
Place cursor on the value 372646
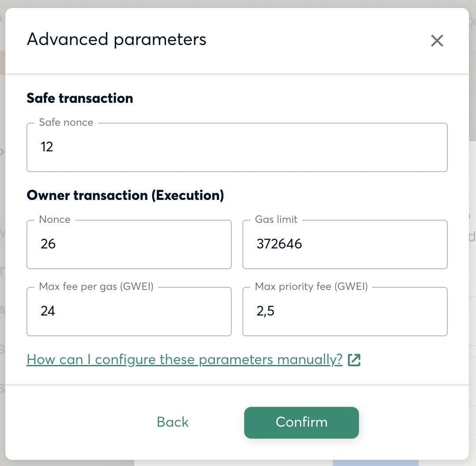pyautogui.click(x=279, y=244)
